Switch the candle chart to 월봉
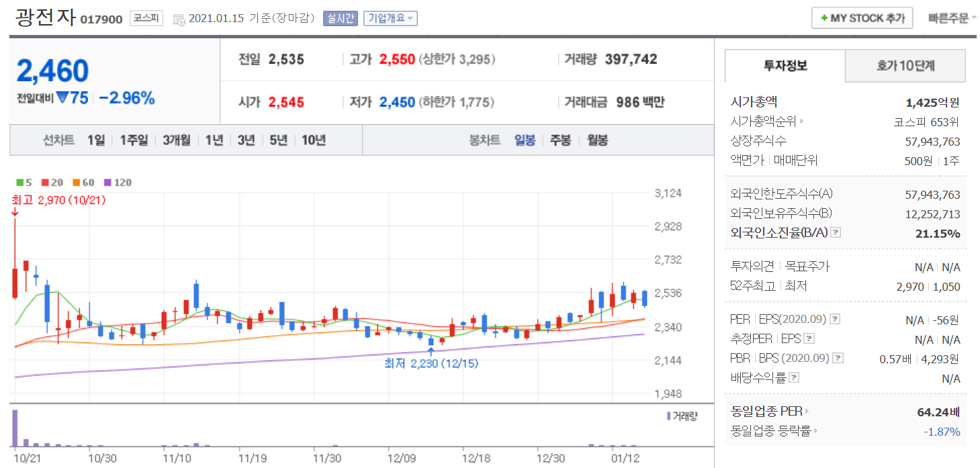 coord(597,140)
